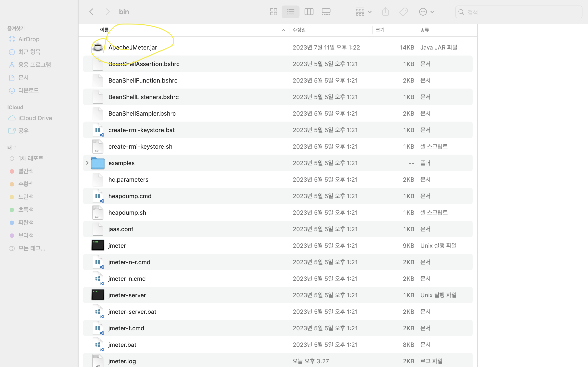Go back with the left arrow
This screenshot has height=367, width=588.
[x=91, y=12]
